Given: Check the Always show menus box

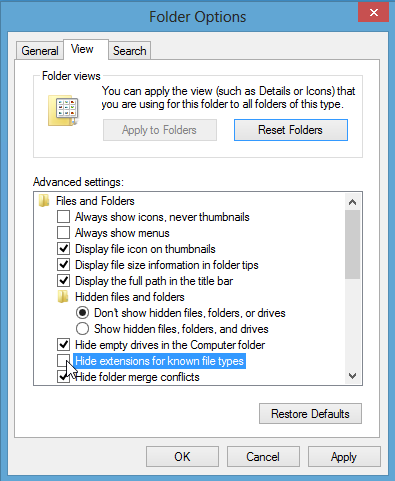Looking at the screenshot, I should (63, 233).
